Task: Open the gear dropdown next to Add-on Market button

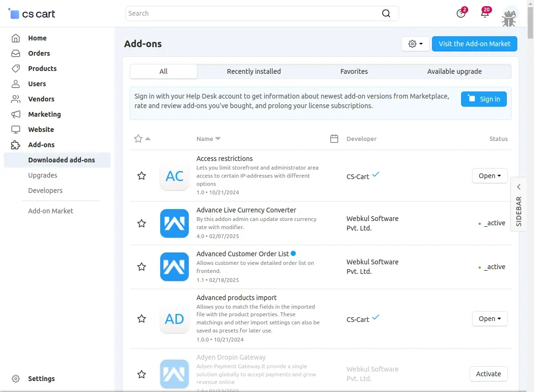Action: pyautogui.click(x=415, y=44)
